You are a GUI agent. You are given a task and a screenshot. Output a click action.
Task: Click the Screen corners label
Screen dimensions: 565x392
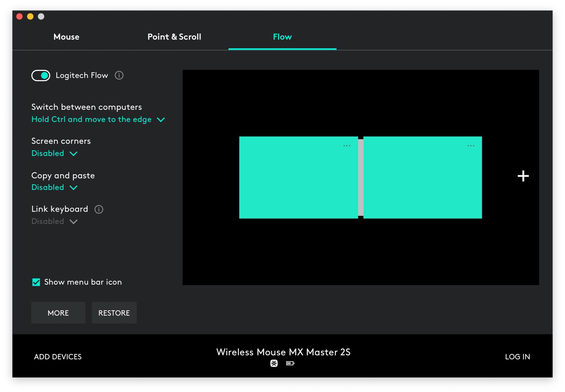(61, 141)
